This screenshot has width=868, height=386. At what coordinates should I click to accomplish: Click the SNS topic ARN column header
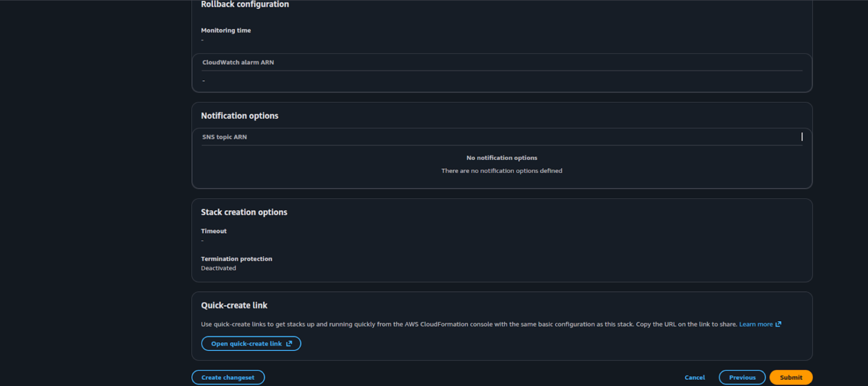pos(224,137)
